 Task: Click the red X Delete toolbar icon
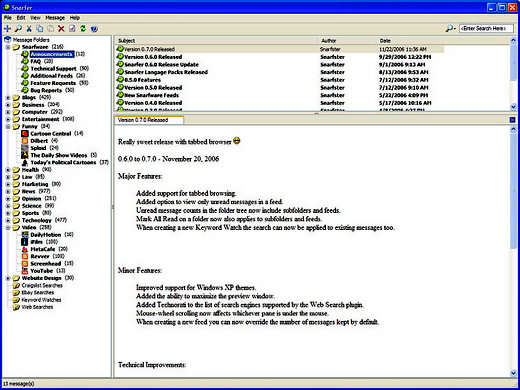point(61,29)
